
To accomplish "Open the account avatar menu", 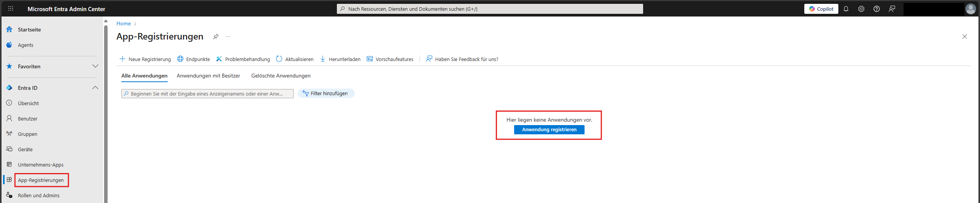I will 971,9.
